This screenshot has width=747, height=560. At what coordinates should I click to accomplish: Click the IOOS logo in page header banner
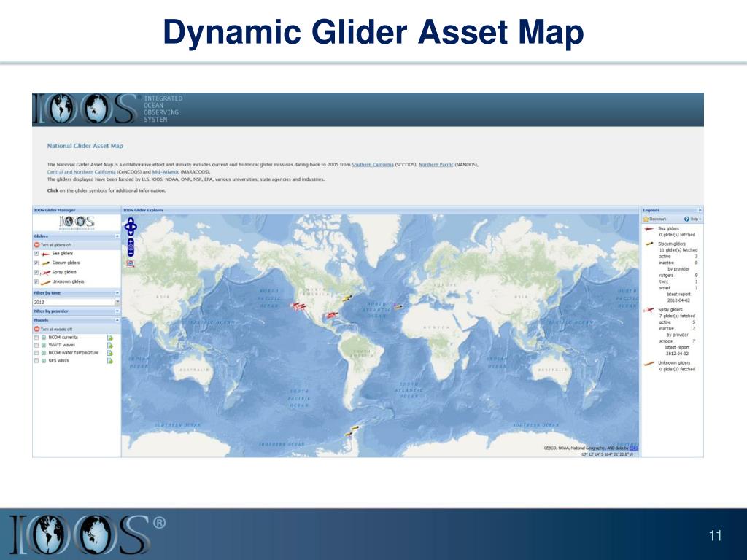pyautogui.click(x=85, y=109)
